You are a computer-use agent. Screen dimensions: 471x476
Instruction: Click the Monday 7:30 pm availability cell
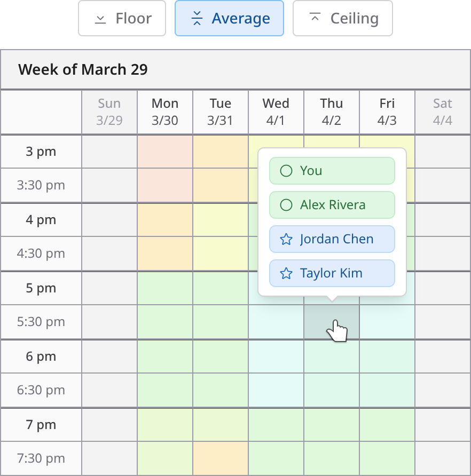click(x=164, y=458)
